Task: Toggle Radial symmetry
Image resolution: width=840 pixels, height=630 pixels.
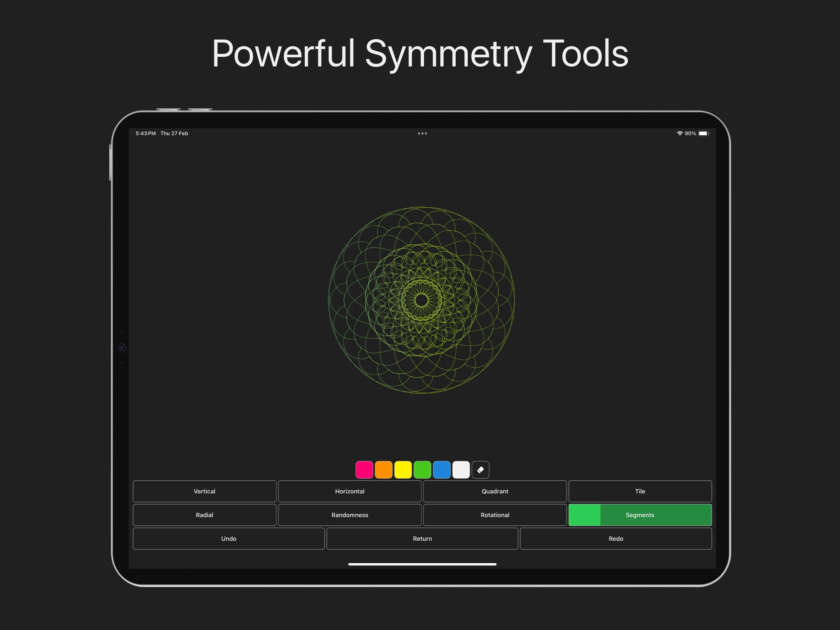Action: click(205, 515)
